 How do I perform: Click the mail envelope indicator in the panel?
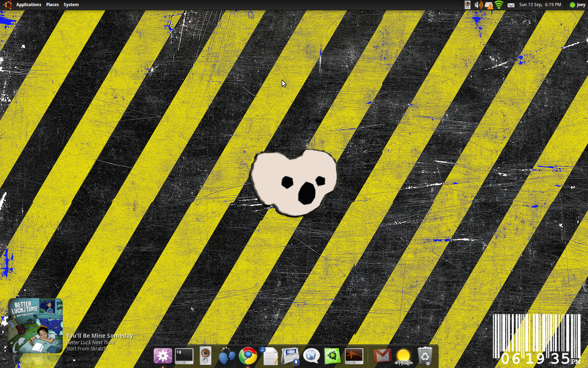(x=511, y=5)
